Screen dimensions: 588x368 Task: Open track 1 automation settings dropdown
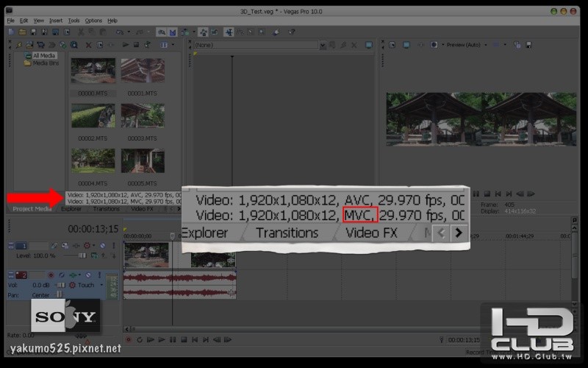tap(94, 246)
